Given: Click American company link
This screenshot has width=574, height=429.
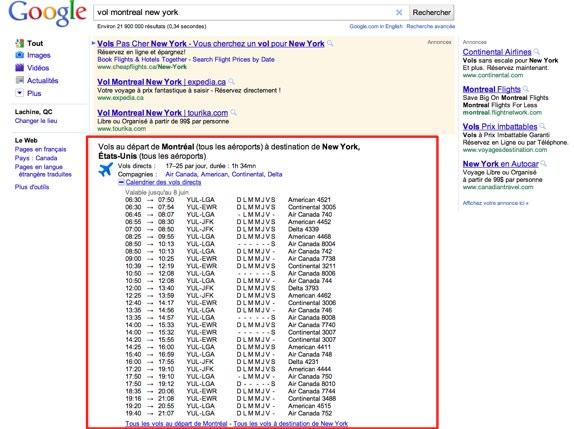Looking at the screenshot, I should point(215,174).
